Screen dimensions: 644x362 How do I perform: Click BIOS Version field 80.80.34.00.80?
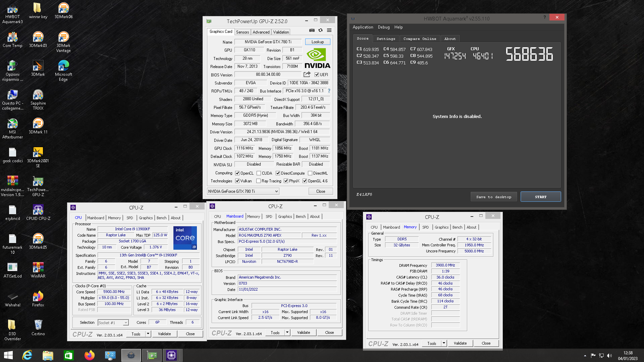coord(268,74)
